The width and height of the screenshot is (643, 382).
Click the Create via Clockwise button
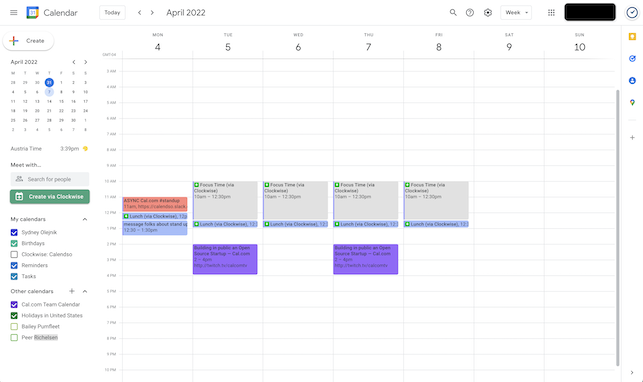point(50,197)
